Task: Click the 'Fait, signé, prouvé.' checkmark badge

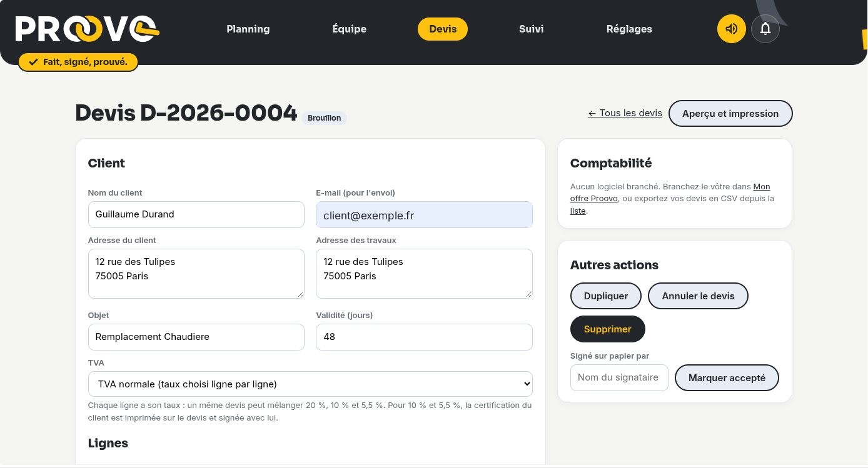Action: point(78,62)
